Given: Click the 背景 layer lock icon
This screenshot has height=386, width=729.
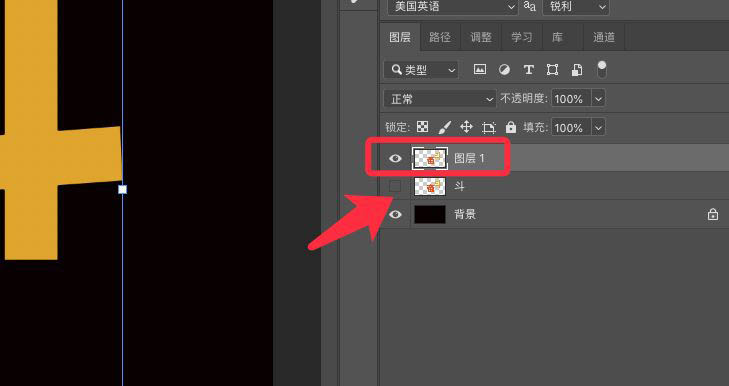Looking at the screenshot, I should (713, 214).
